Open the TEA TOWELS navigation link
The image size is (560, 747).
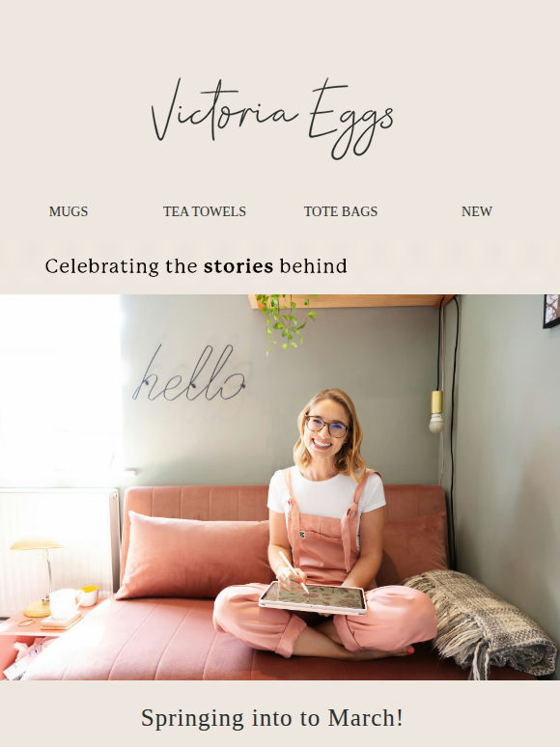[205, 211]
